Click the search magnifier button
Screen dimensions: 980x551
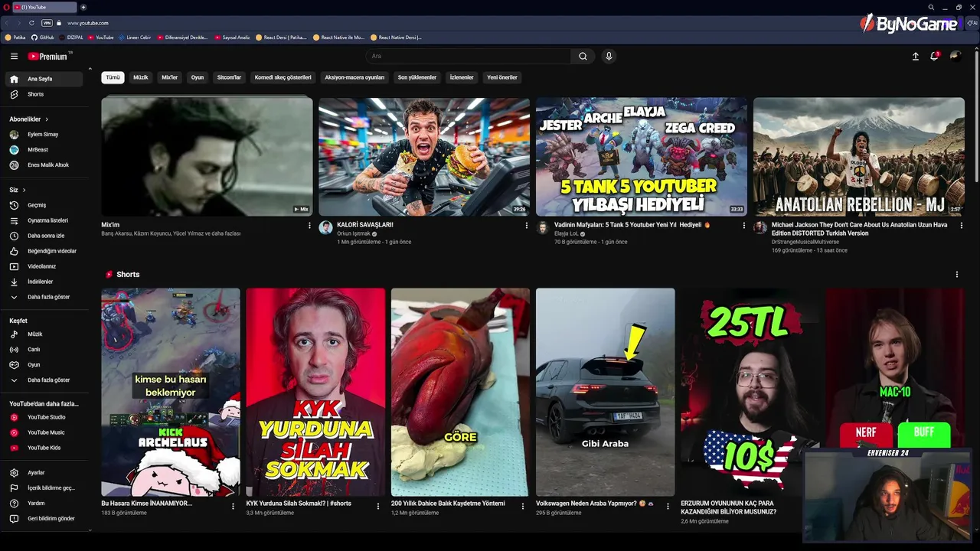(583, 56)
